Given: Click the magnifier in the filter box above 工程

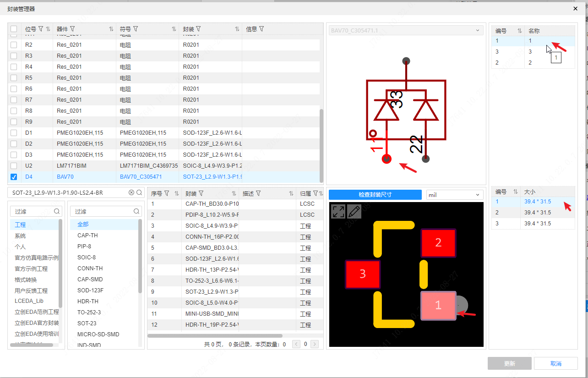Looking at the screenshot, I should pos(57,211).
